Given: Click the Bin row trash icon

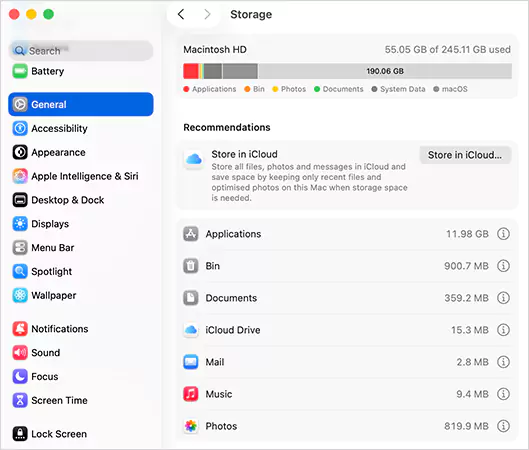Looking at the screenshot, I should point(191,266).
